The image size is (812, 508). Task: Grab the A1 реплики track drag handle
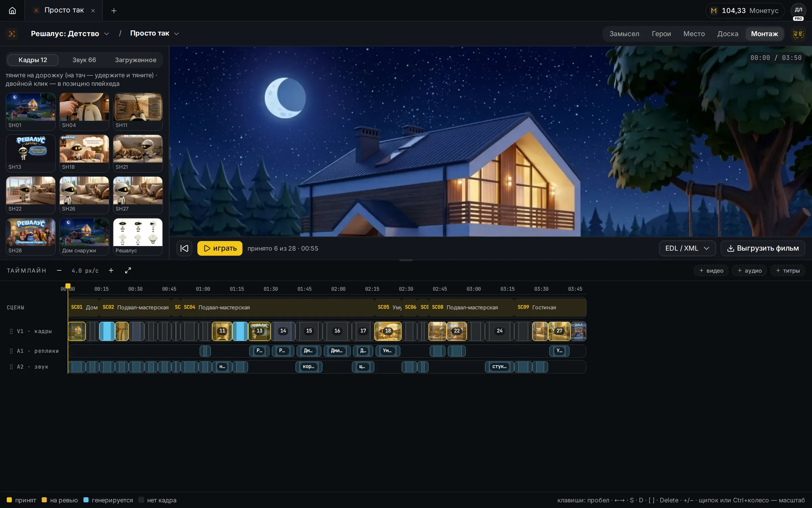click(11, 351)
